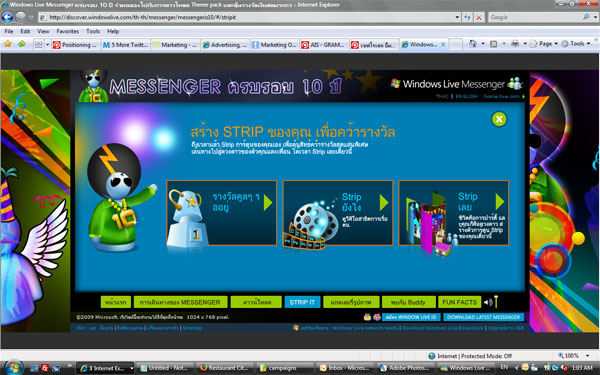Open the folding booth Strip tile

pos(454,213)
